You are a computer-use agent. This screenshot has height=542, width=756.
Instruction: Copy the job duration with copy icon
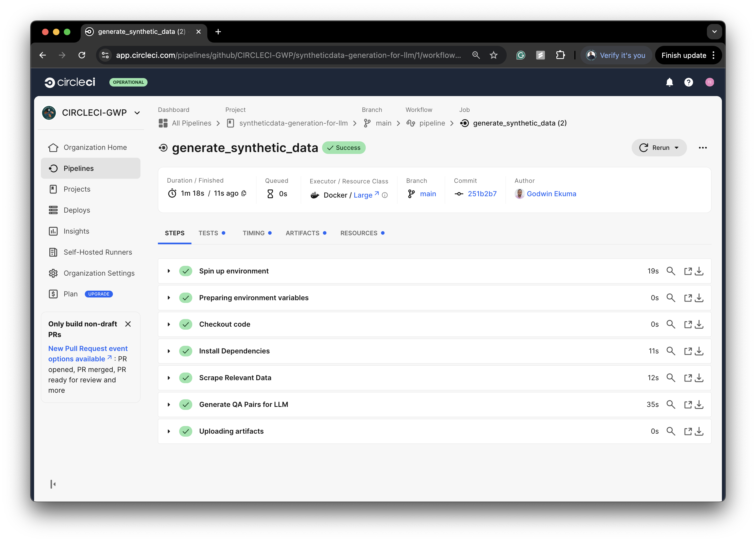pos(244,193)
